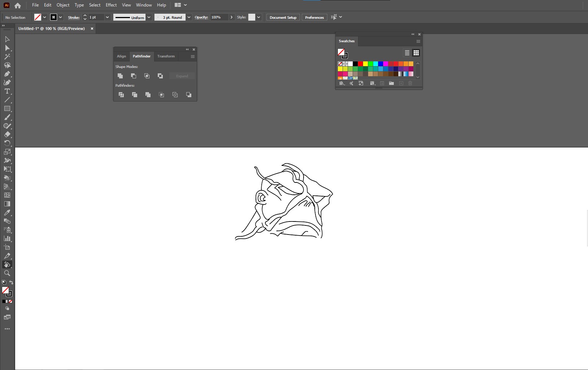Click the Minus Front shape mode icon
Screen dimensions: 588x370
pos(134,76)
